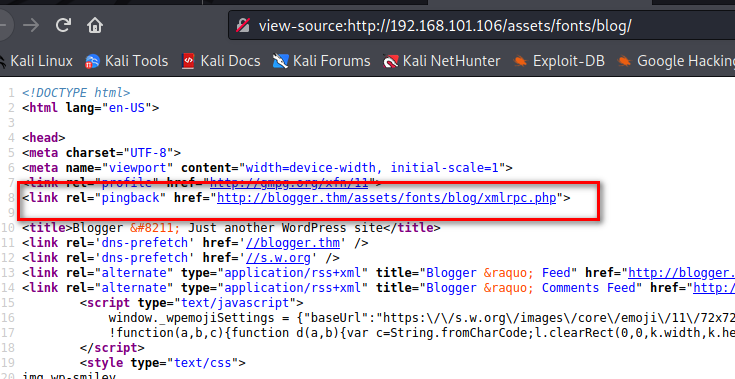Click the closing </script> tag
This screenshot has height=379, width=735.
click(x=112, y=348)
